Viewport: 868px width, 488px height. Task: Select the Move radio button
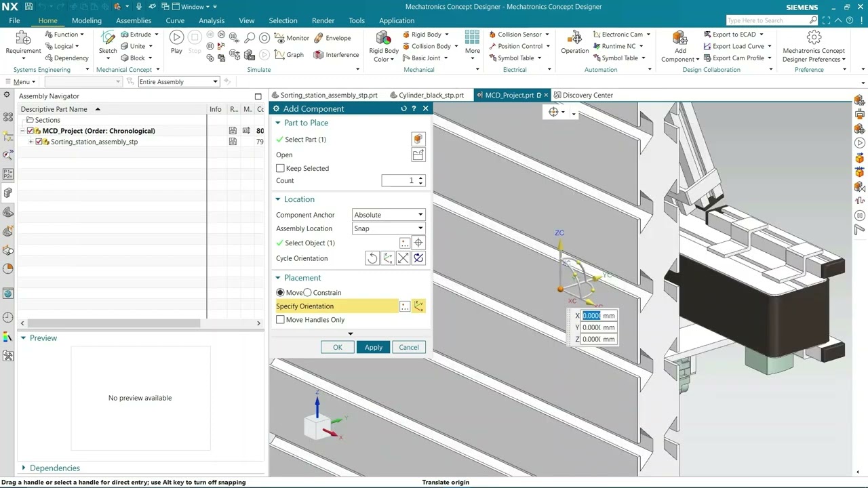[280, 292]
